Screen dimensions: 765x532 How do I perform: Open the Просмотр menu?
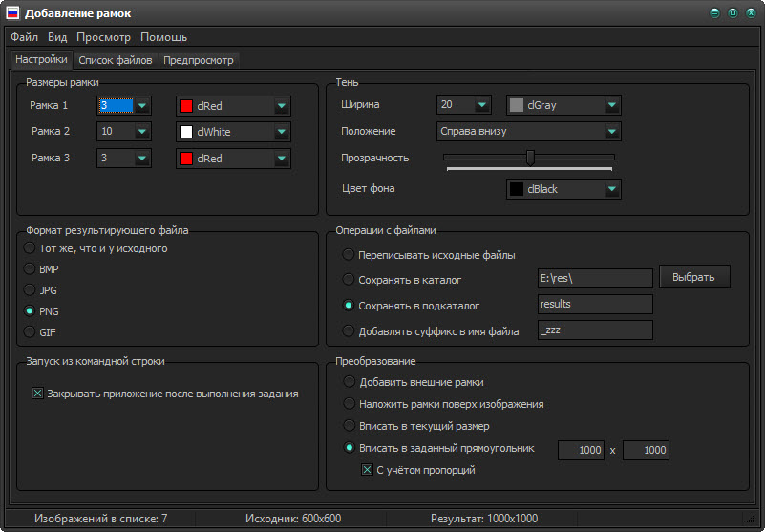point(103,37)
